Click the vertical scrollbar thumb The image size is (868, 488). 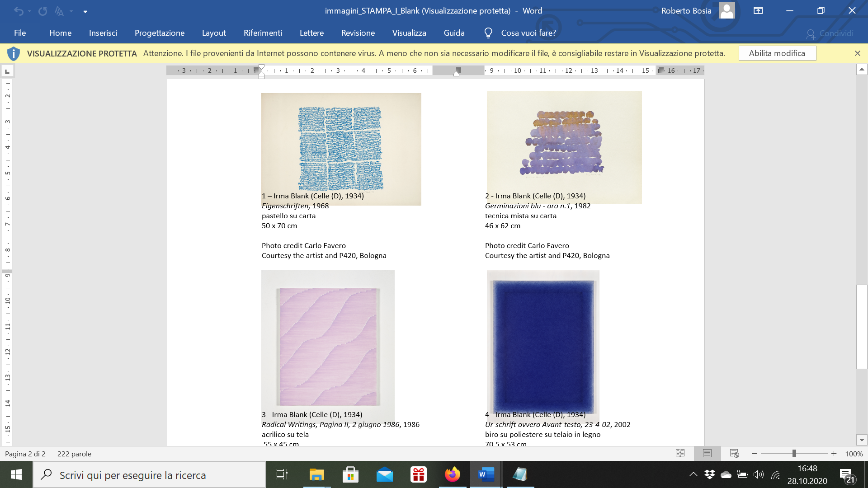pyautogui.click(x=862, y=327)
